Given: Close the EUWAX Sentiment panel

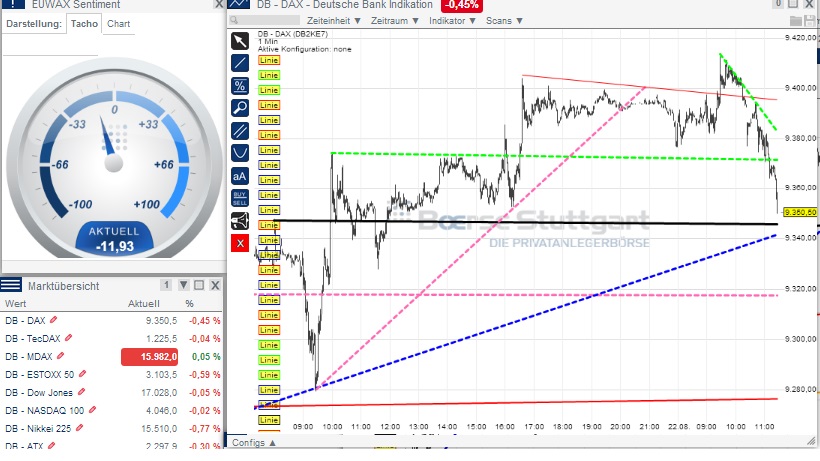Looking at the screenshot, I should click(219, 4).
